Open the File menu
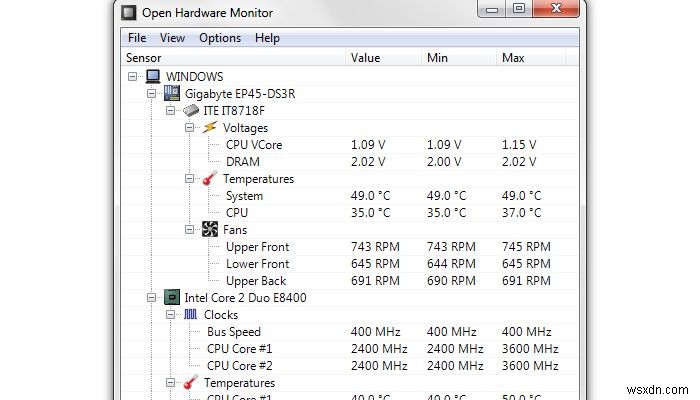 point(137,38)
